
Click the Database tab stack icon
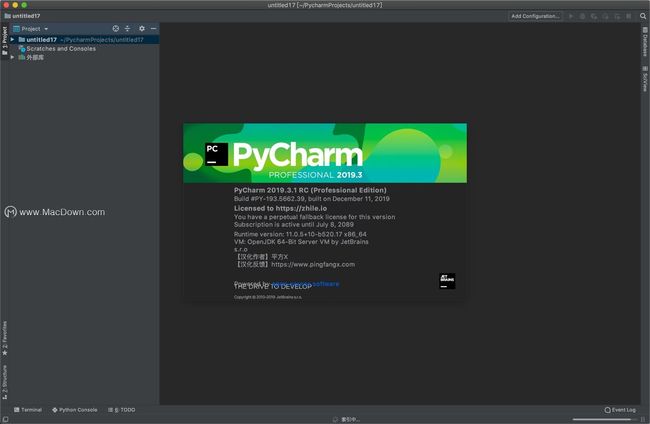[x=645, y=30]
